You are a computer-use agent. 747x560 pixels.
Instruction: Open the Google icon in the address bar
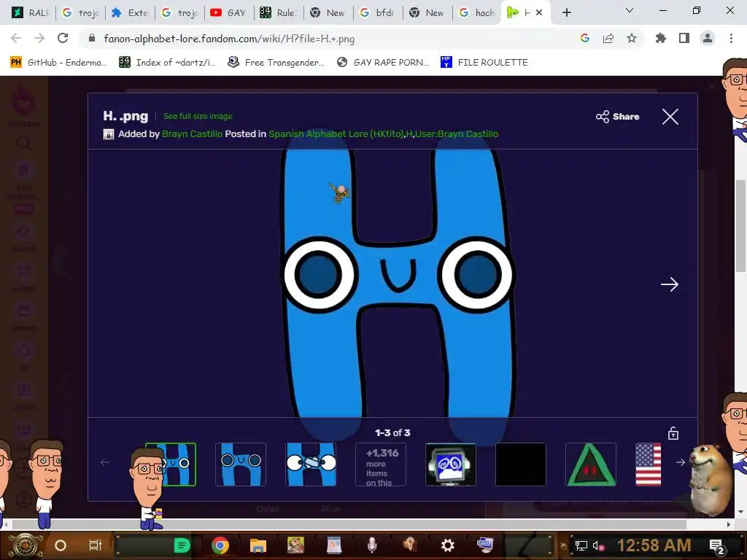585,38
